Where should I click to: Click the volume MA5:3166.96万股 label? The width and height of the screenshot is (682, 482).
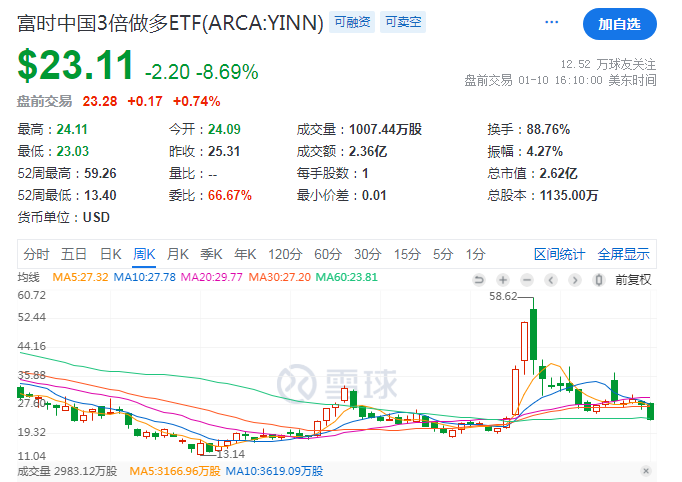pos(175,471)
